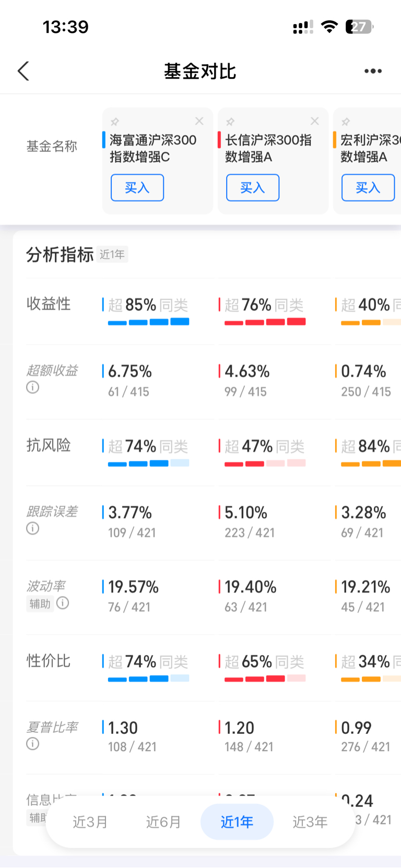Viewport: 401px width, 868px height.
Task: Switch period to 近6月
Action: coord(163,822)
